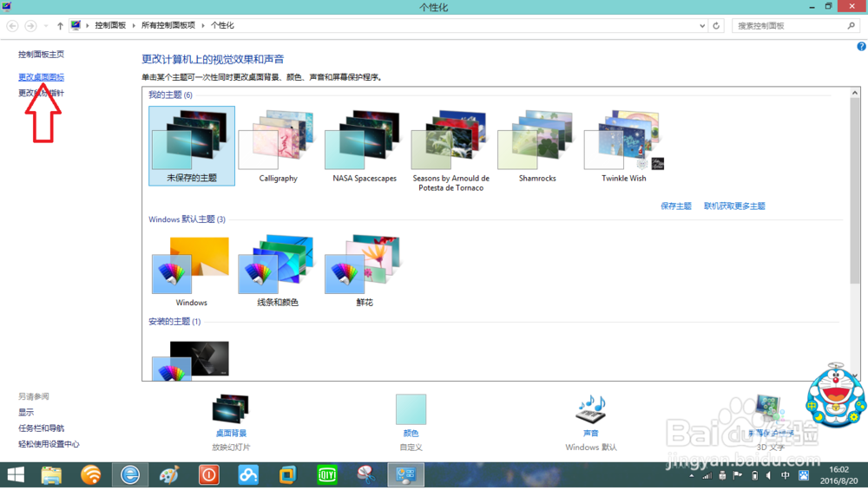Go forward with the forward arrow
The width and height of the screenshot is (868, 490).
[x=30, y=25]
